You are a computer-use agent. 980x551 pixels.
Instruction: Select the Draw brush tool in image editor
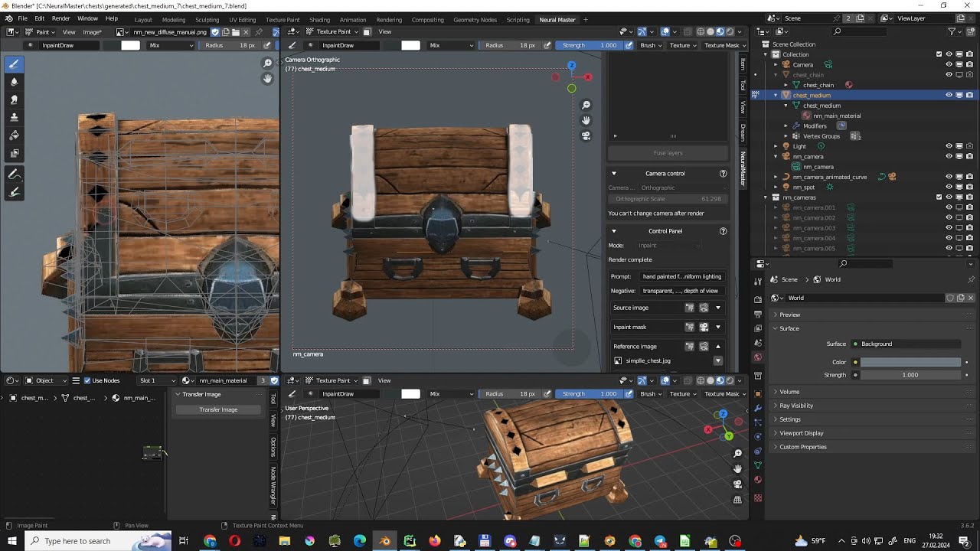[x=14, y=64]
